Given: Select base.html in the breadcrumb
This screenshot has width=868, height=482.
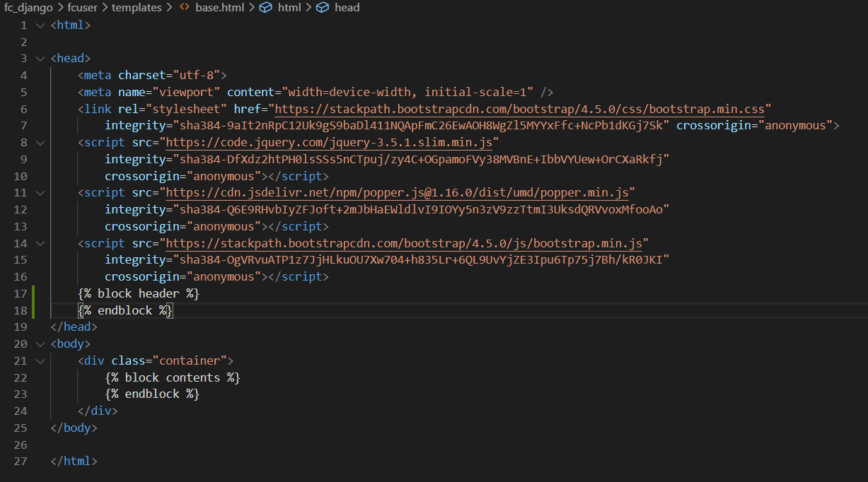Looking at the screenshot, I should pyautogui.click(x=219, y=8).
